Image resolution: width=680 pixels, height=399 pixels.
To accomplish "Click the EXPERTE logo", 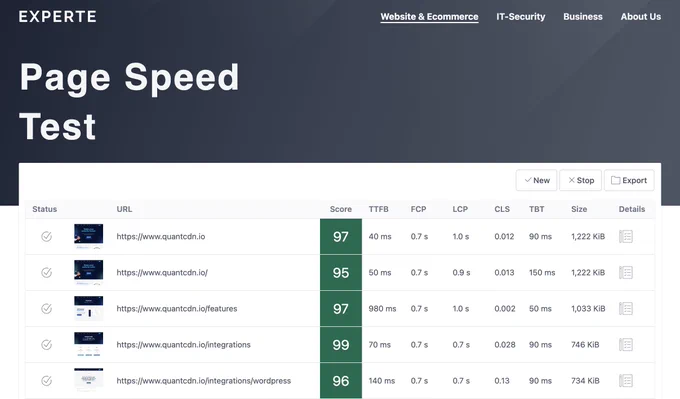I will pos(58,16).
